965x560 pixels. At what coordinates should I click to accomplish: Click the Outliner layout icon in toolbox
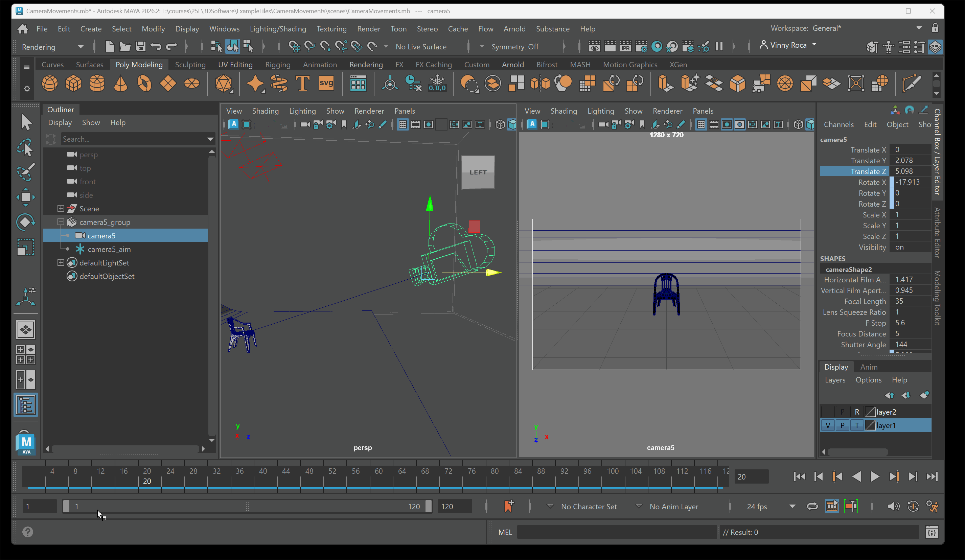26,404
